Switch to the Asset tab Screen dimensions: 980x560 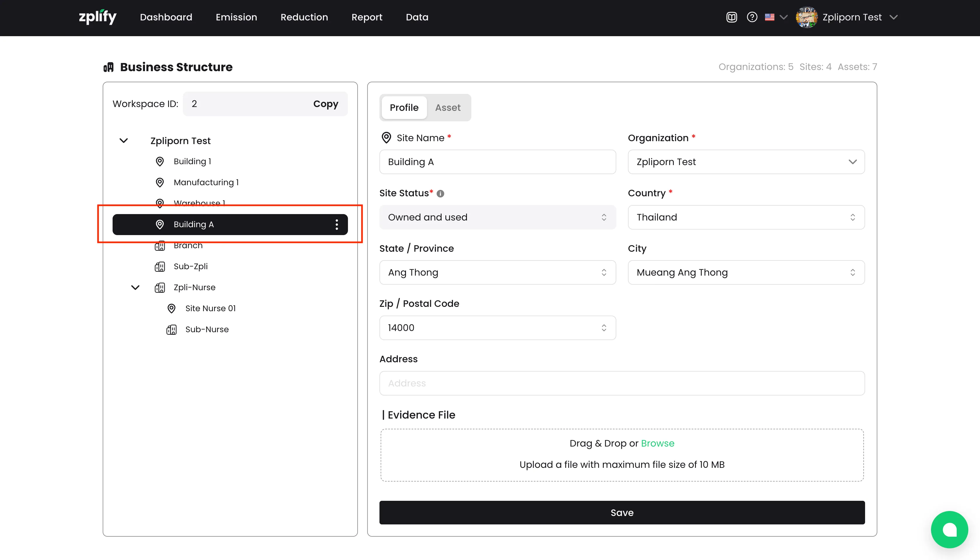point(448,108)
